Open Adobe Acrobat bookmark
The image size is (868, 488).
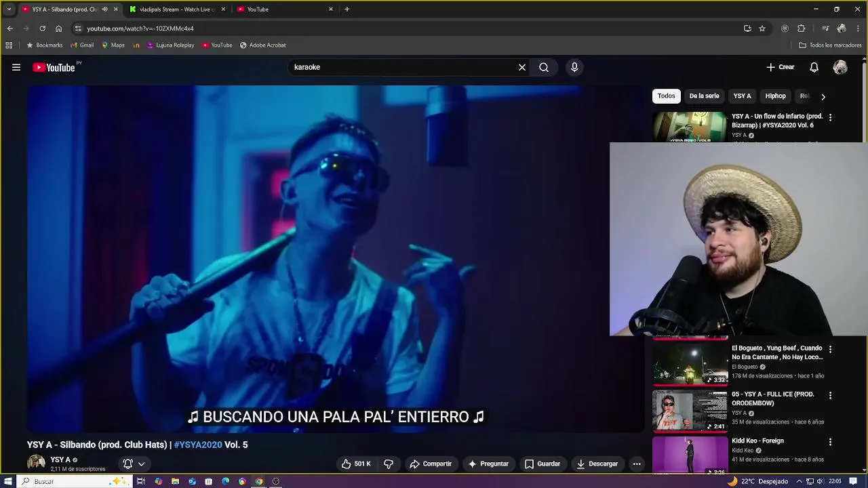tap(263, 45)
